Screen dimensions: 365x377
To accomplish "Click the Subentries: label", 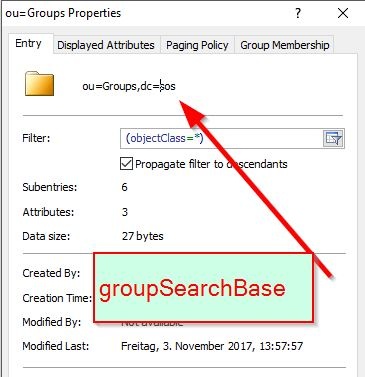I will pyautogui.click(x=50, y=187).
